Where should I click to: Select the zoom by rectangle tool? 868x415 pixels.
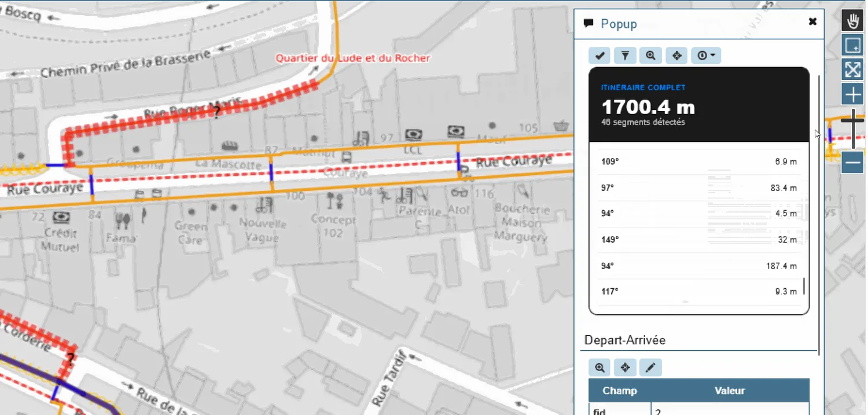[852, 45]
